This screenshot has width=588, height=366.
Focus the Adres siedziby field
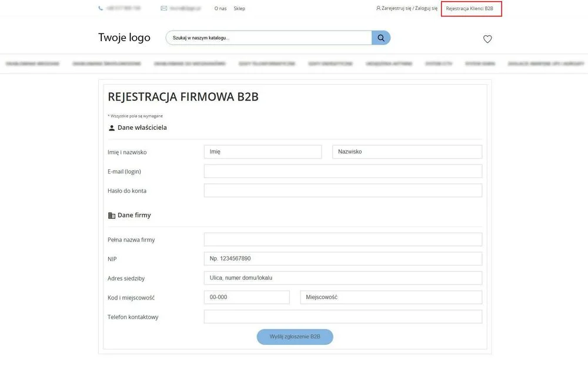point(343,278)
